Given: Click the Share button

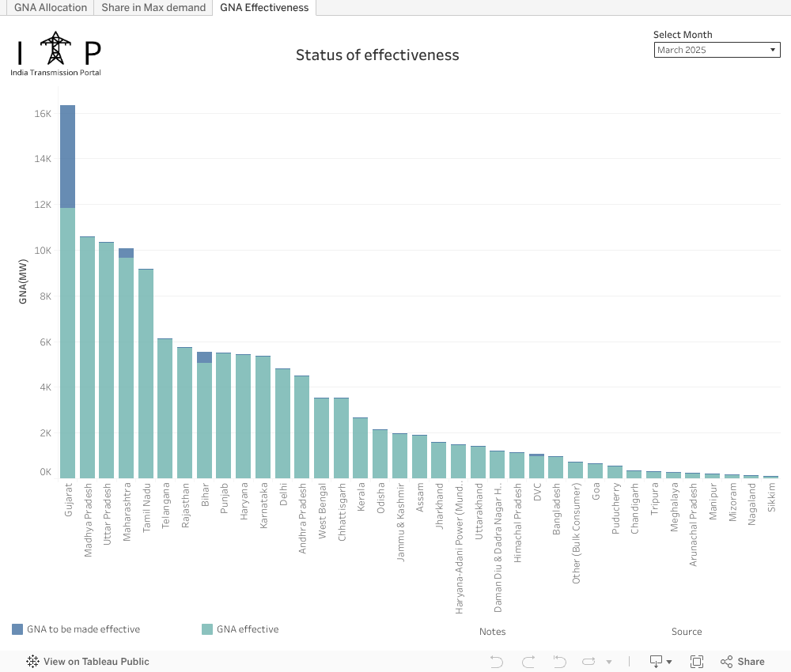Looking at the screenshot, I should pyautogui.click(x=743, y=662).
